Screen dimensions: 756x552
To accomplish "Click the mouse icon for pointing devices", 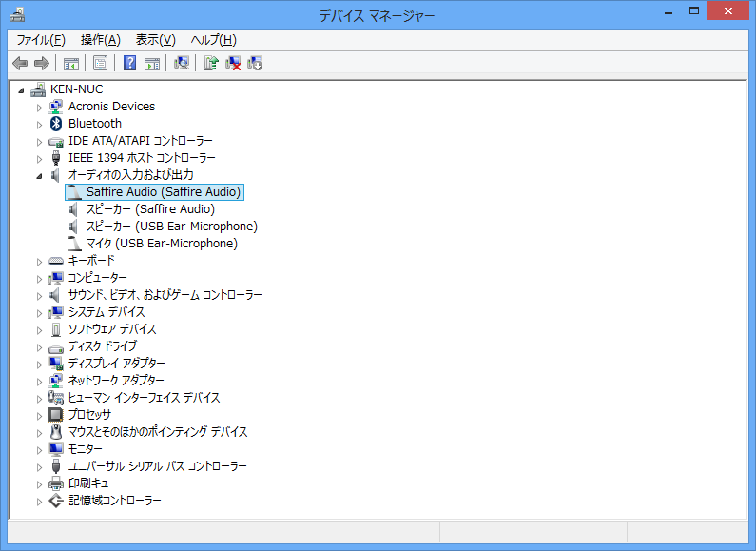I will point(56,432).
